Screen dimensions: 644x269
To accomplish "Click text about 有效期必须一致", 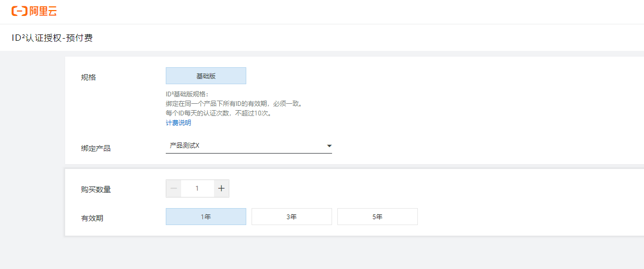I will coord(235,104).
